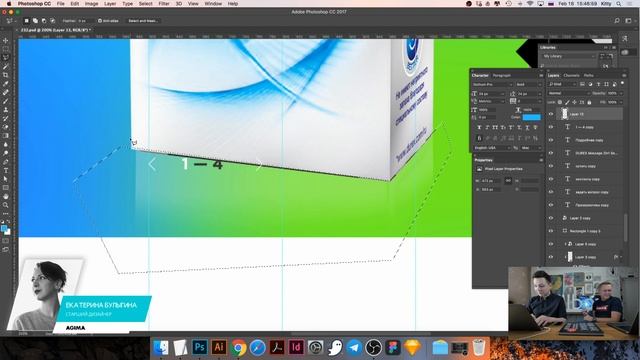Toggle the layer filter on/off switch
640x360 pixels.
pos(622,83)
